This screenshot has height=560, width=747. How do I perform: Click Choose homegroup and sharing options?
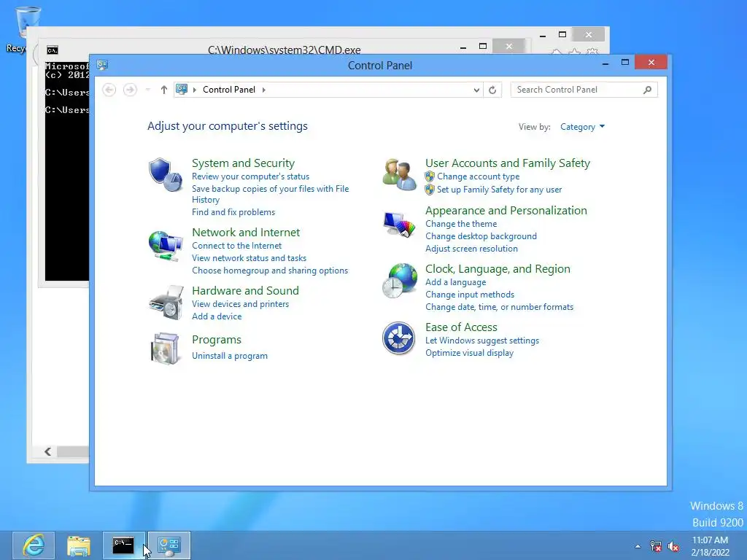(270, 271)
